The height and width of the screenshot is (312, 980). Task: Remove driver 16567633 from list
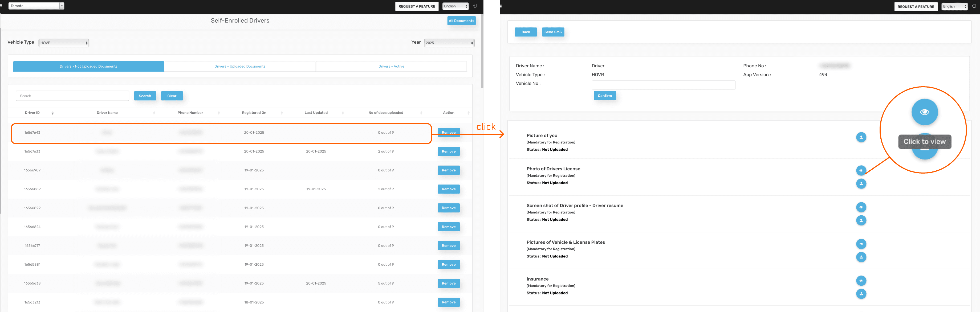[449, 151]
